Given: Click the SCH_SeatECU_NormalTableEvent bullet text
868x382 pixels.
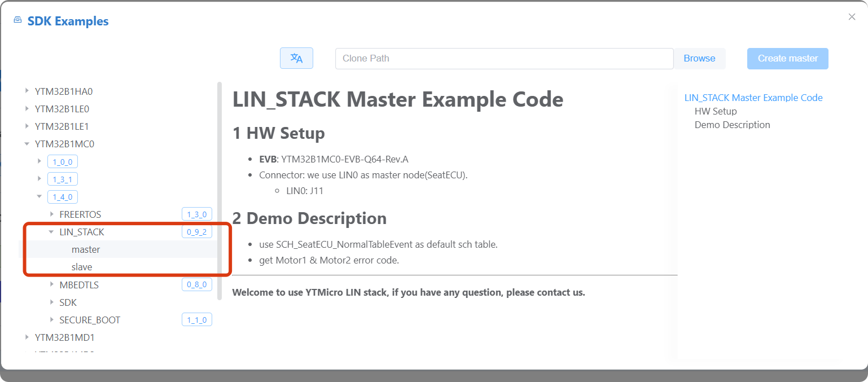Looking at the screenshot, I should tap(378, 244).
